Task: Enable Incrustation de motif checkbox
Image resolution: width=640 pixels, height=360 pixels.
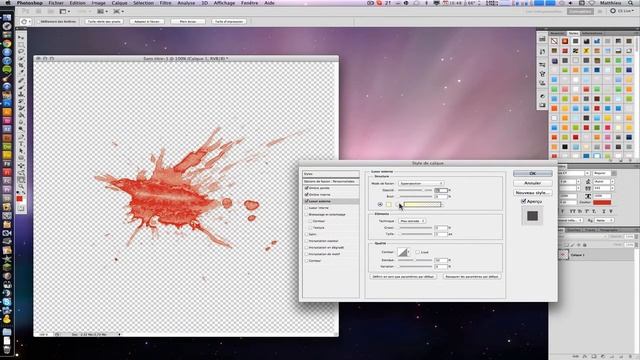Action: 307,254
